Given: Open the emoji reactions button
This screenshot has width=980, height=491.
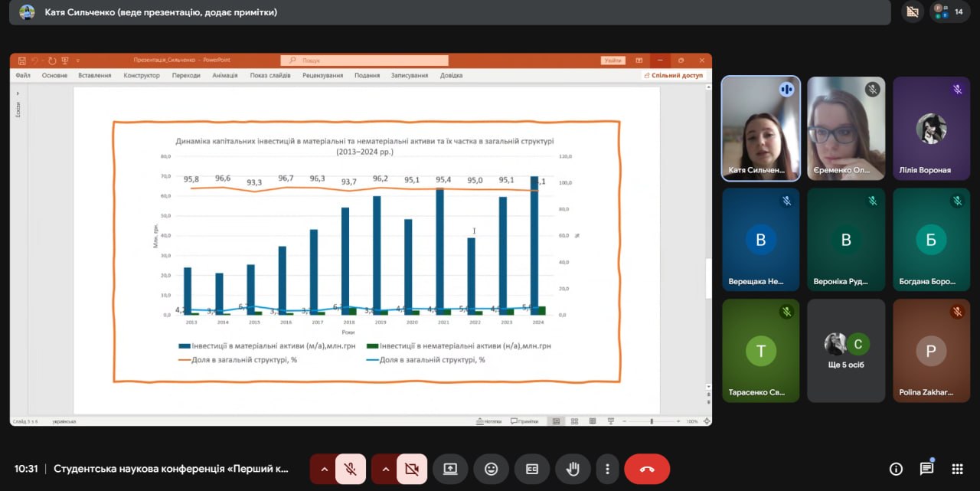Looking at the screenshot, I should [x=491, y=469].
